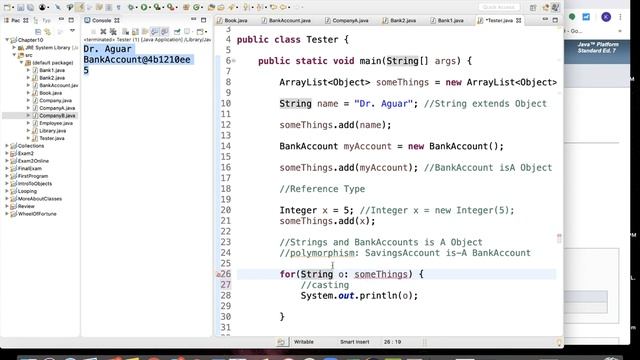Maximize the editor area
Image resolution: width=640 pixels, height=360 pixels.
coord(555,20)
